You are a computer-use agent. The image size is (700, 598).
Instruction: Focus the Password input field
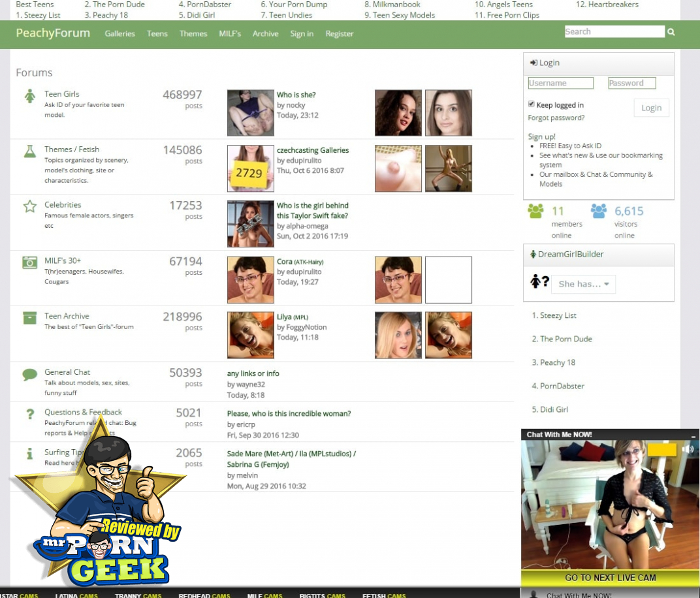tap(631, 83)
